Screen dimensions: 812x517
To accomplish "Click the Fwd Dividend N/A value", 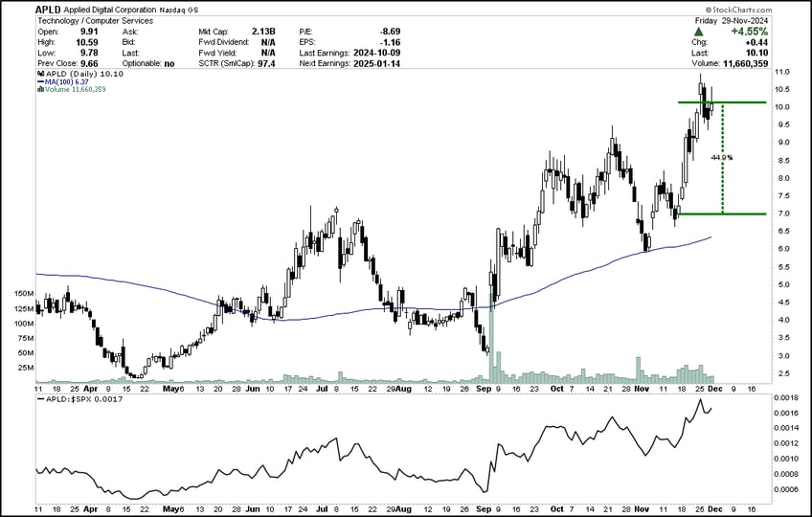I will 268,42.
